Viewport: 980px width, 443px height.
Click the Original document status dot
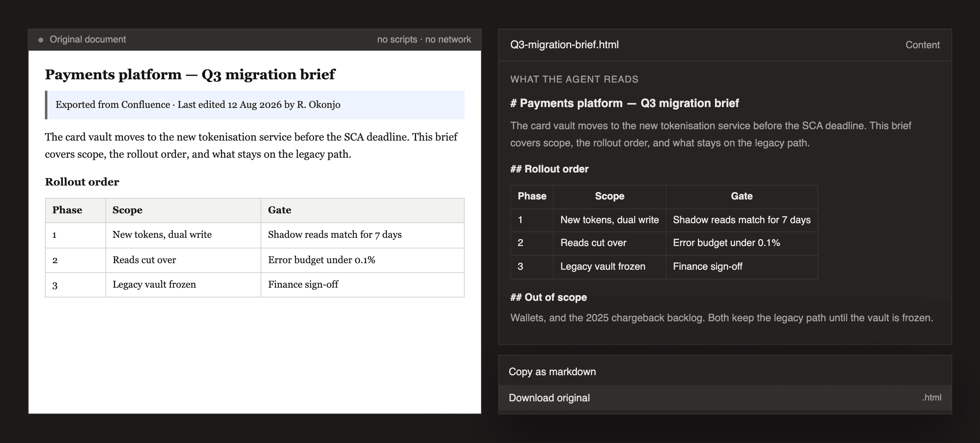(x=41, y=40)
